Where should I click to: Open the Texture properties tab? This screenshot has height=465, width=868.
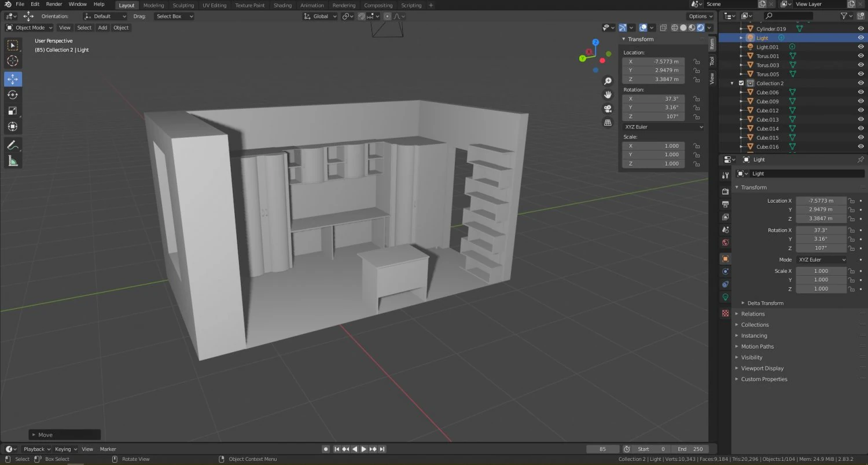click(726, 313)
